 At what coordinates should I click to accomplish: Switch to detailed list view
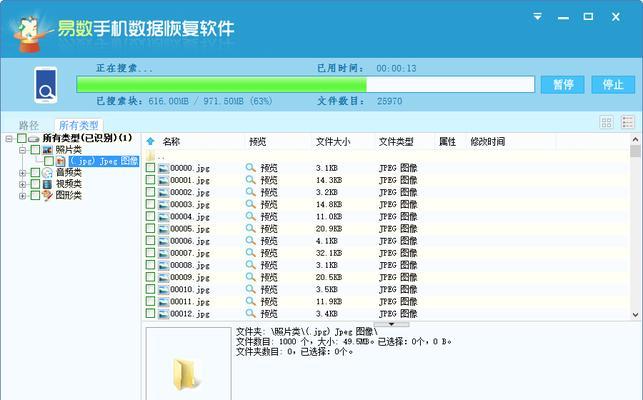coord(627,122)
